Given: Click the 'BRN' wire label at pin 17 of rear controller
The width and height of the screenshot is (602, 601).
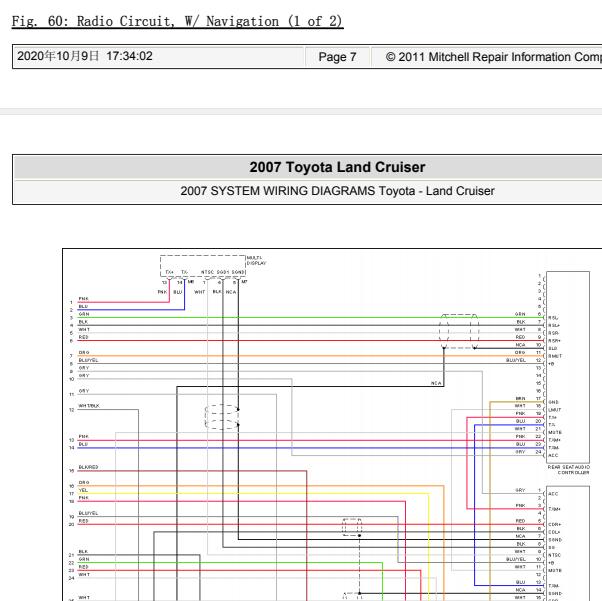Looking at the screenshot, I should pos(520,398).
